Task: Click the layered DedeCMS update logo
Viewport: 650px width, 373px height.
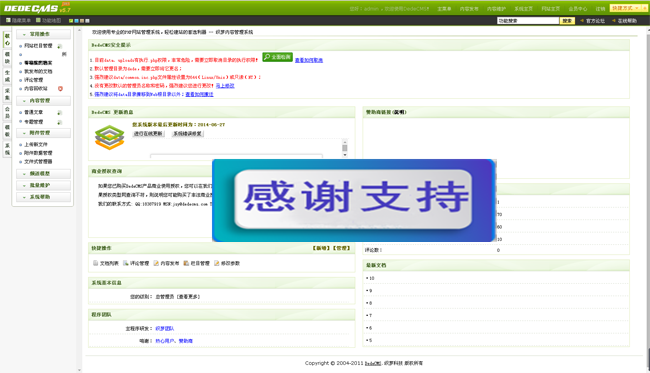Action: (109, 138)
